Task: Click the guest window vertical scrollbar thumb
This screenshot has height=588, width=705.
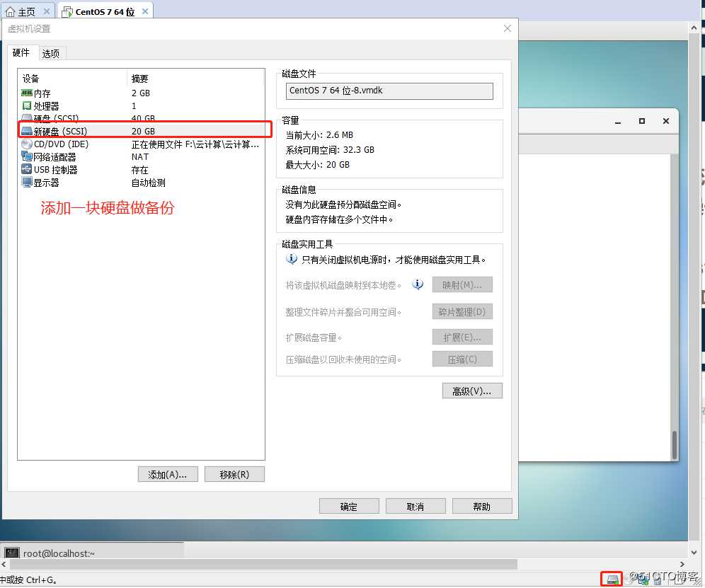Action: [x=674, y=444]
